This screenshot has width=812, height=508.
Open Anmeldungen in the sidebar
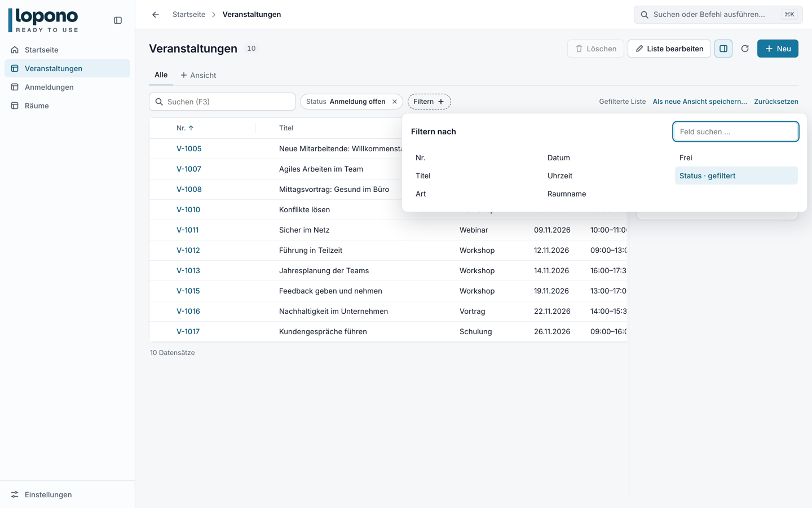click(x=67, y=87)
